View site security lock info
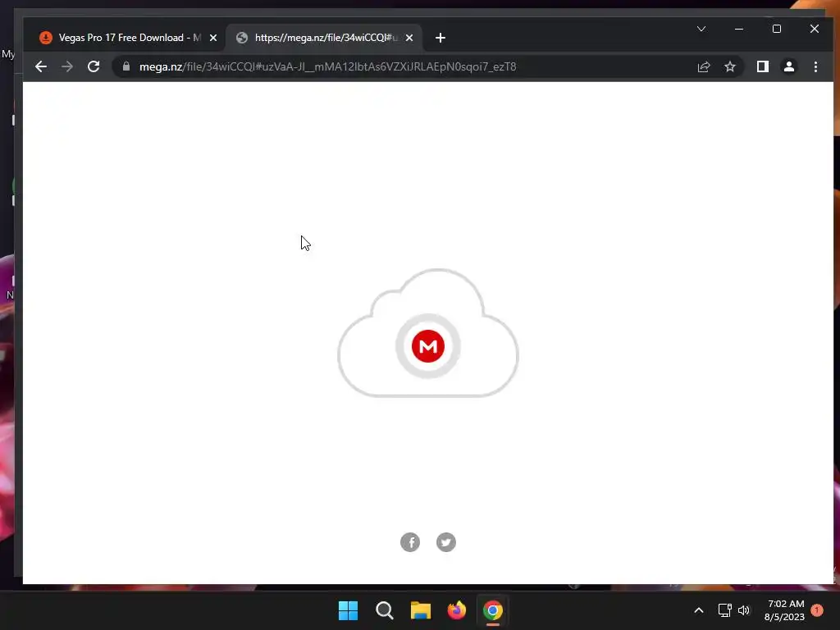Screen dimensions: 840x630 (x=126, y=66)
